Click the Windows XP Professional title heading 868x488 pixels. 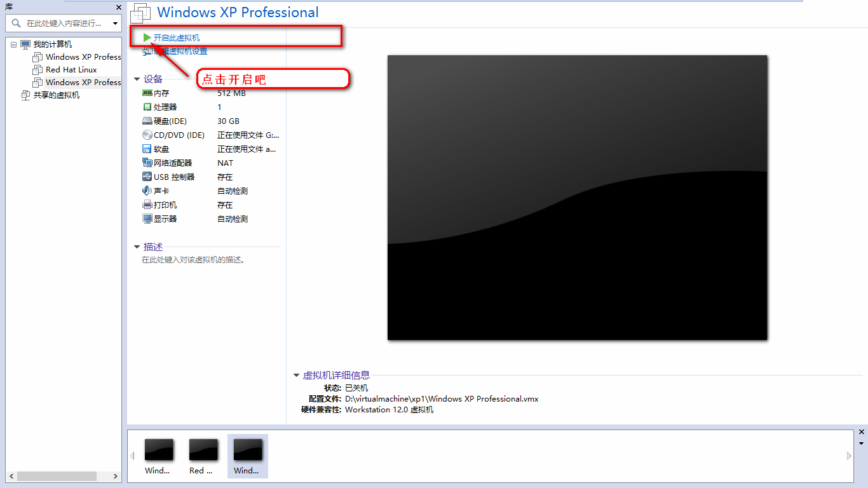click(x=238, y=13)
